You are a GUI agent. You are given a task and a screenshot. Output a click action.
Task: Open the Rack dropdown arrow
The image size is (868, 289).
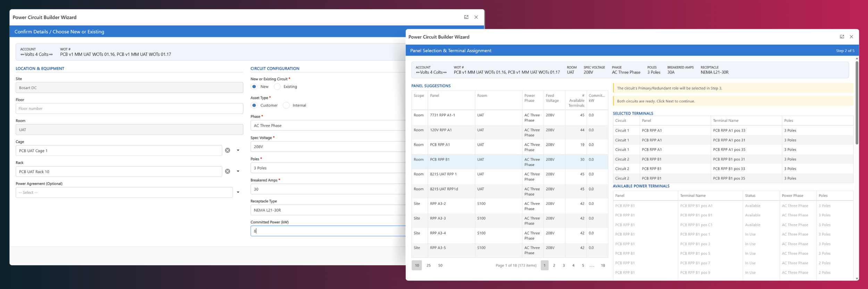click(x=238, y=171)
